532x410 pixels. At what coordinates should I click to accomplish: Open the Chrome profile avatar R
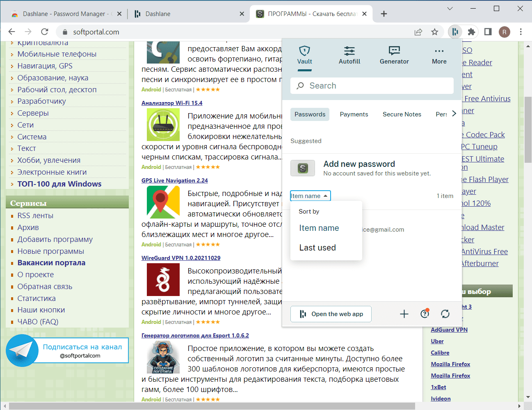(x=504, y=32)
